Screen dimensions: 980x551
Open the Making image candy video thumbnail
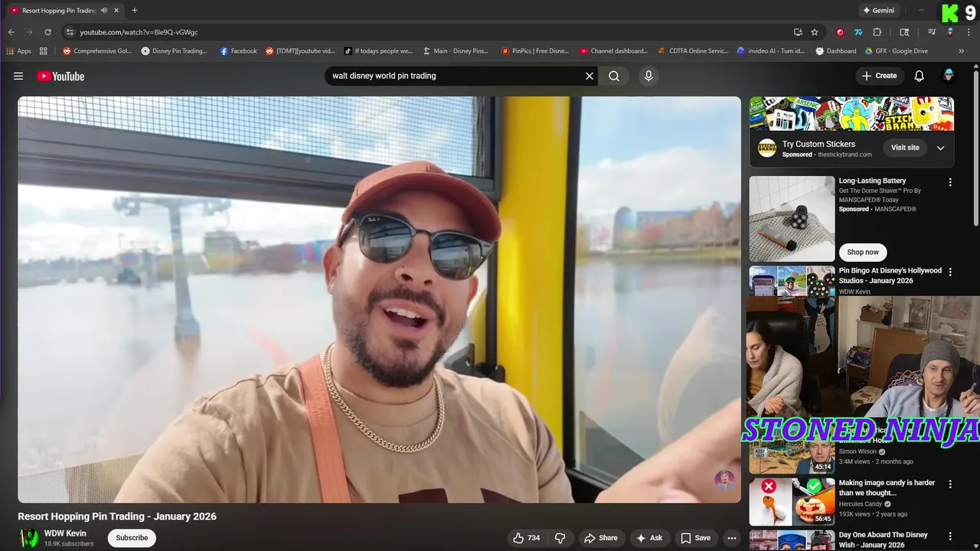pyautogui.click(x=792, y=502)
